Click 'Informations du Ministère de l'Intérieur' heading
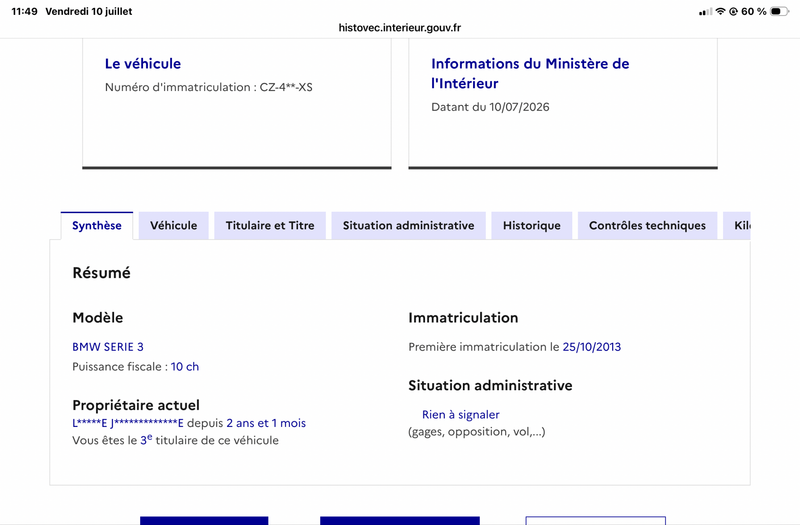 pyautogui.click(x=530, y=73)
